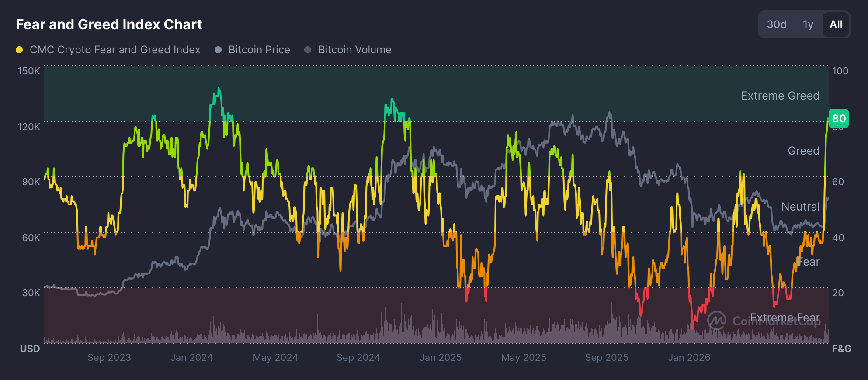The height and width of the screenshot is (380, 868).
Task: Click the Sep 2024 date label
Action: point(358,357)
